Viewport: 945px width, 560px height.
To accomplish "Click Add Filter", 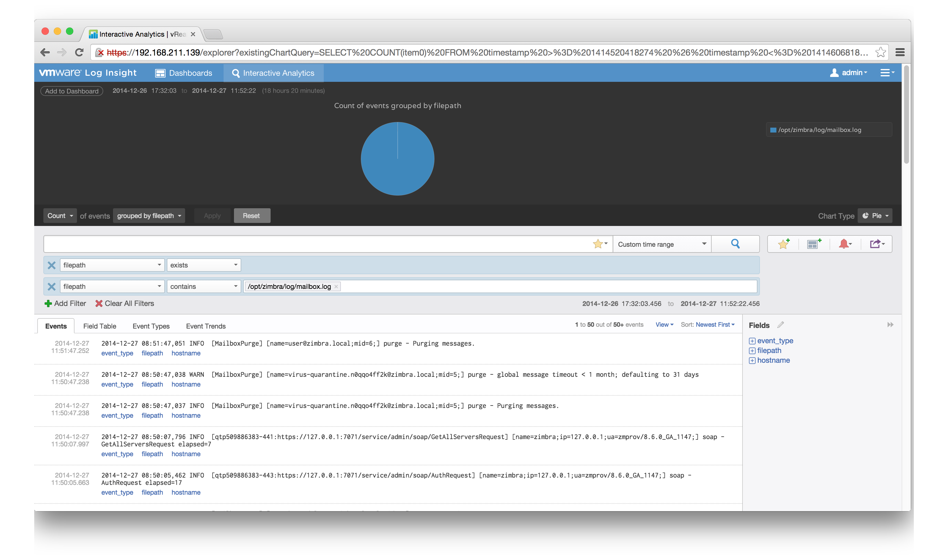I will pyautogui.click(x=65, y=304).
